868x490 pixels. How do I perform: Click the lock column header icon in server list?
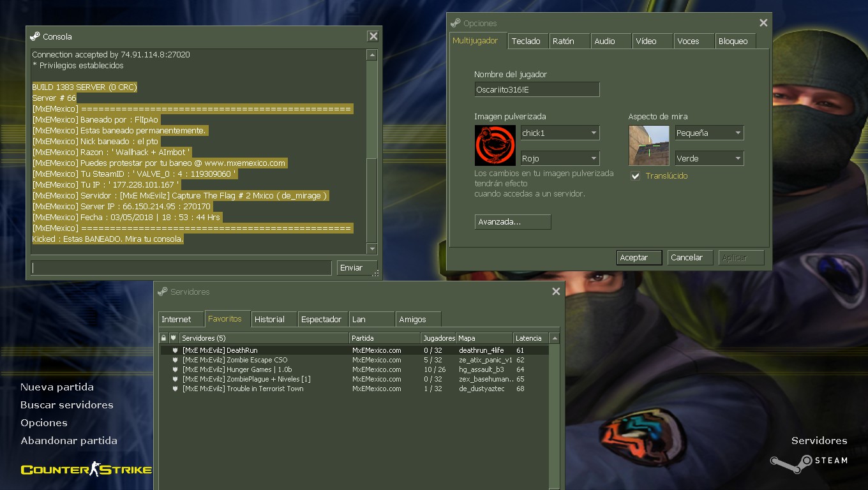point(163,338)
